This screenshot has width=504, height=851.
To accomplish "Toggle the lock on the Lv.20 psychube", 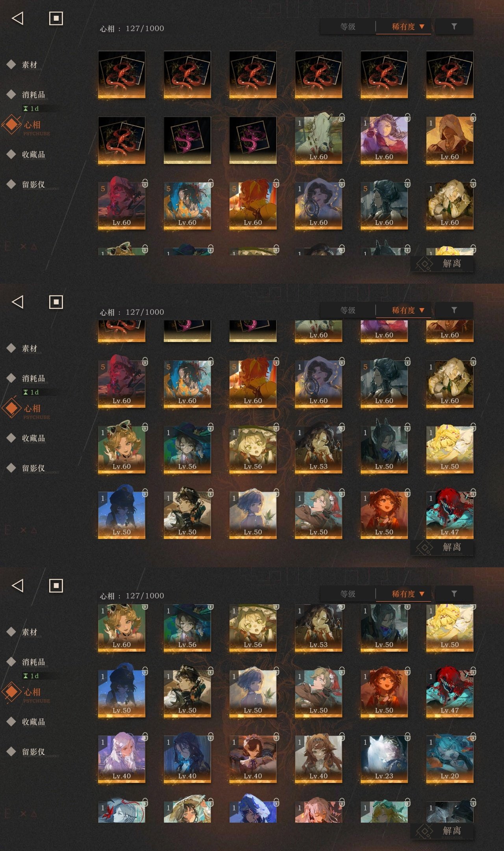I will [x=473, y=737].
